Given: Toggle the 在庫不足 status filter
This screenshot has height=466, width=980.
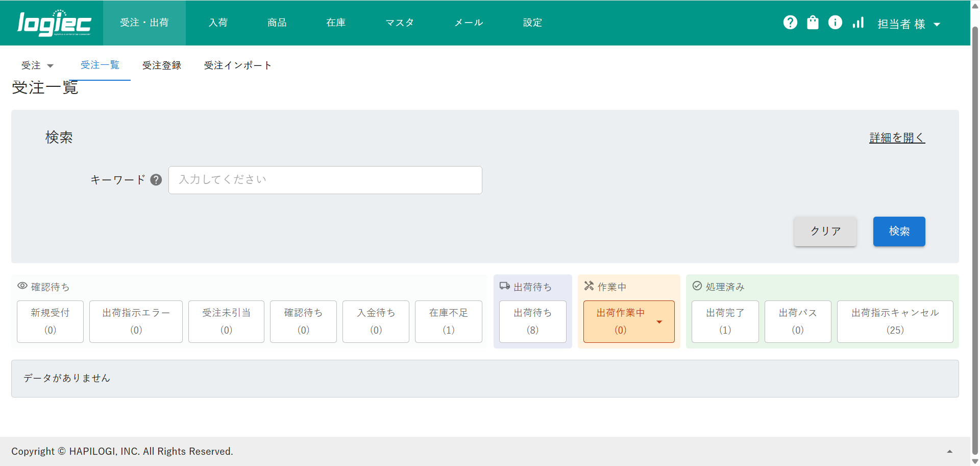Looking at the screenshot, I should point(448,321).
